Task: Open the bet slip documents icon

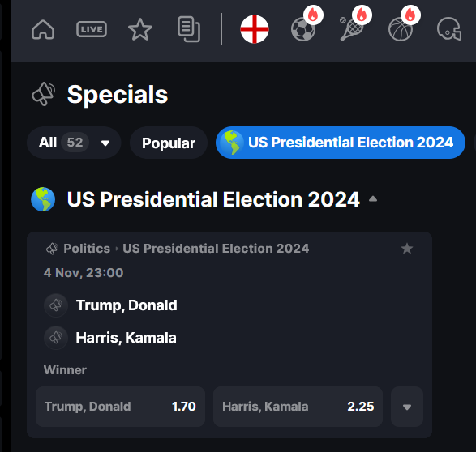Action: [188, 29]
